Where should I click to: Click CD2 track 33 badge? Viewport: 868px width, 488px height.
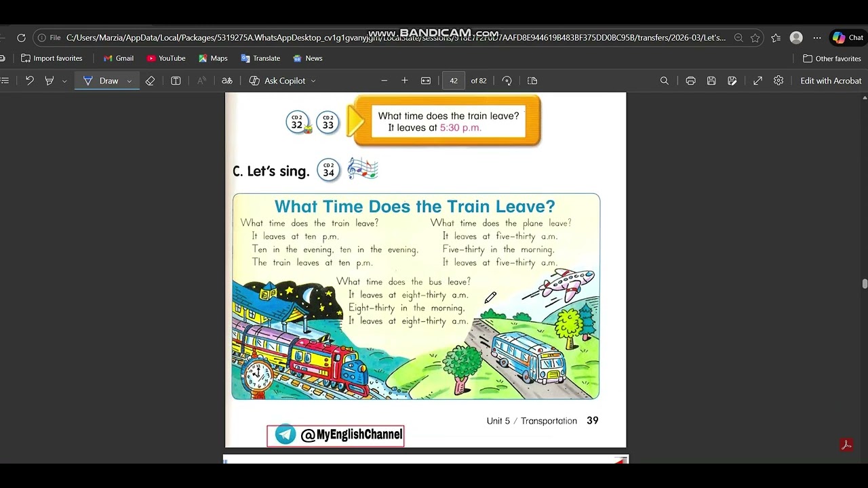pos(328,122)
